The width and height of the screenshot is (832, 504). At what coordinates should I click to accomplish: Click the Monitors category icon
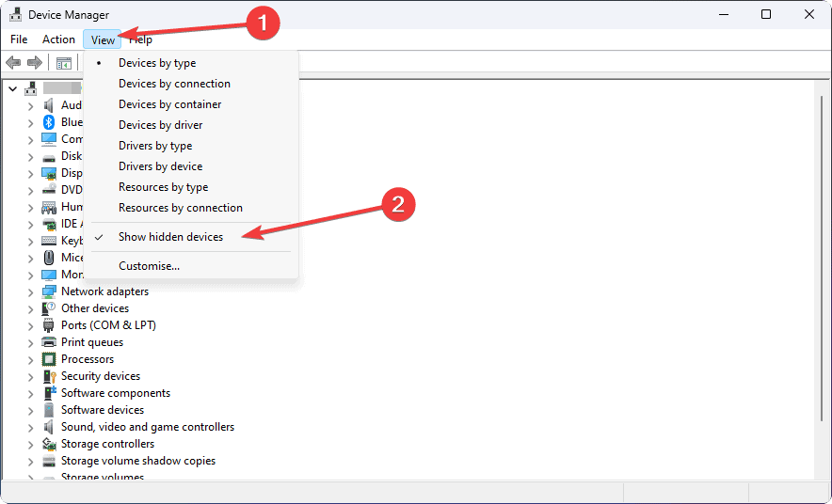(x=49, y=275)
